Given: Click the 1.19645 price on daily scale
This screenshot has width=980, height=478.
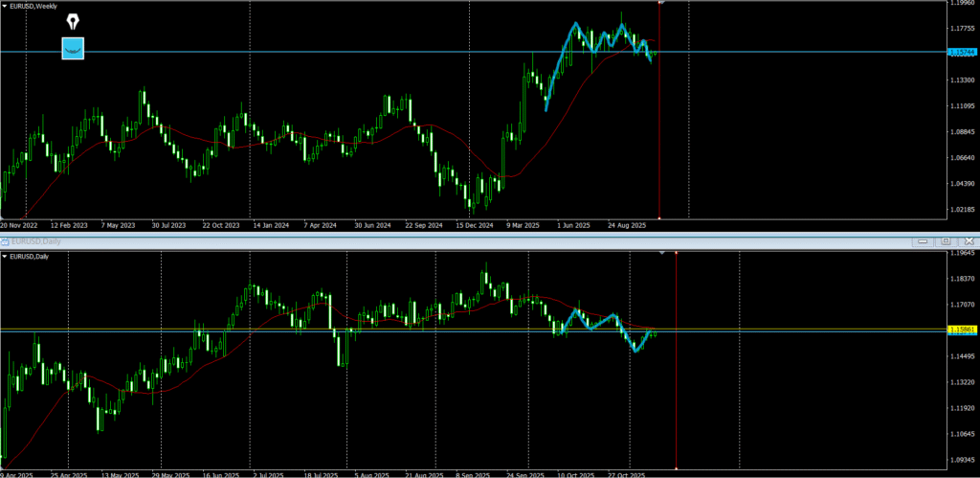Looking at the screenshot, I should pyautogui.click(x=961, y=255).
